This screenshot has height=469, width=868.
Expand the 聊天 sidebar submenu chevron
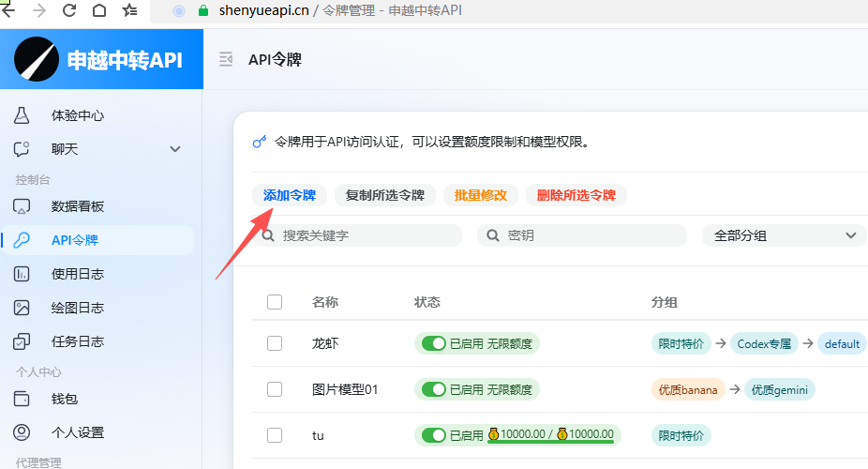(174, 149)
